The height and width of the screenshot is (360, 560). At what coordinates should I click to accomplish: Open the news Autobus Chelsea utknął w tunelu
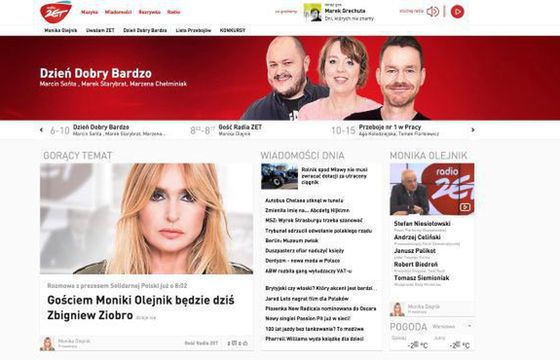tap(304, 201)
